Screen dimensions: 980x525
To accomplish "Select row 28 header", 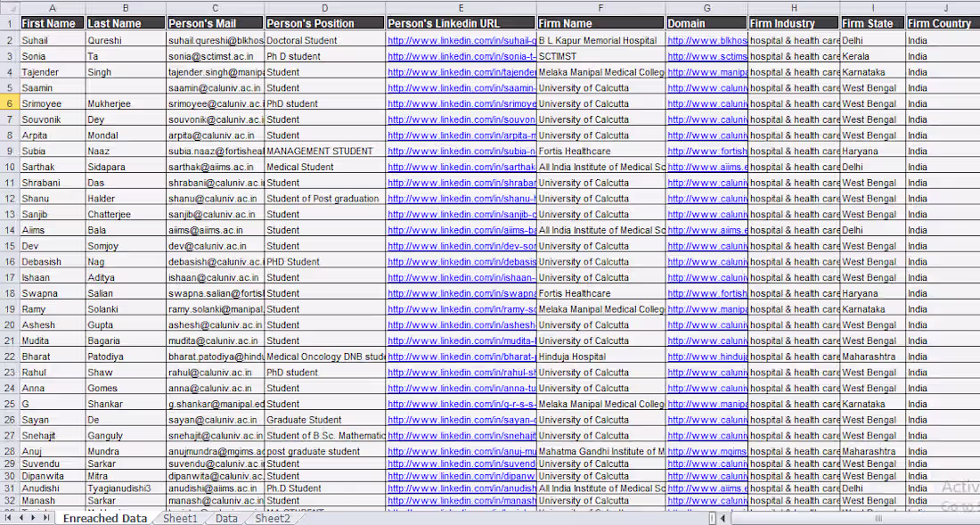I will pyautogui.click(x=10, y=451).
